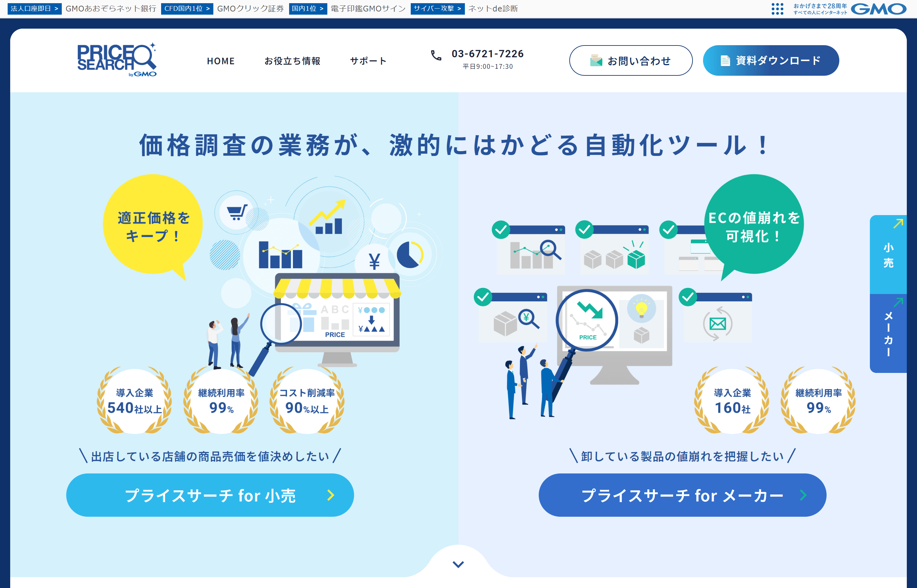Screen dimensions: 917x588
Task: Open the お役立ち情報 menu
Action: click(x=292, y=61)
